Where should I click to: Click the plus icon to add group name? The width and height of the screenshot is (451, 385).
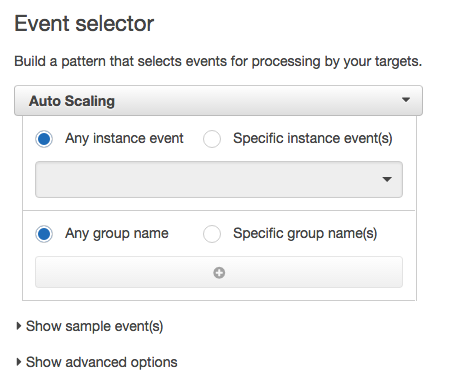[x=219, y=273]
